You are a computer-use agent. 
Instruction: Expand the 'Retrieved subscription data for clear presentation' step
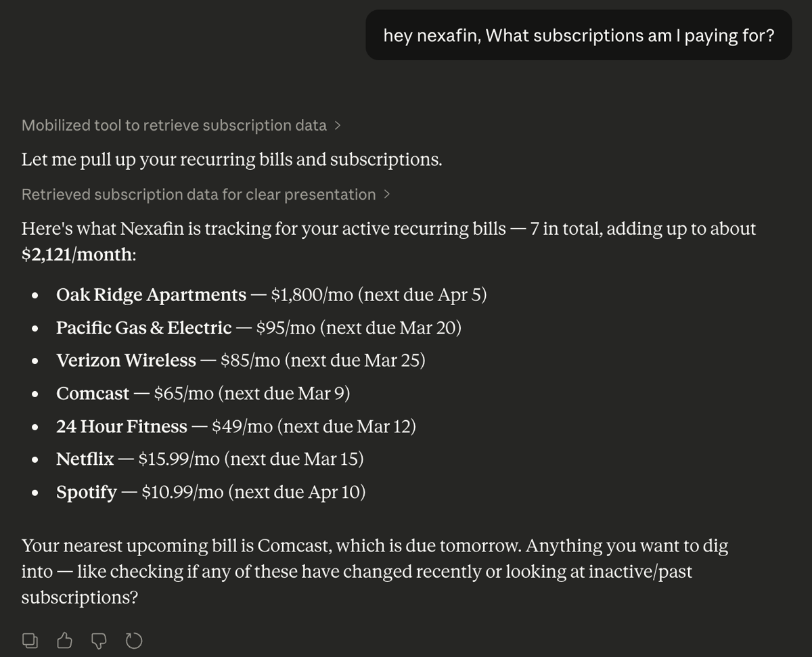(198, 194)
